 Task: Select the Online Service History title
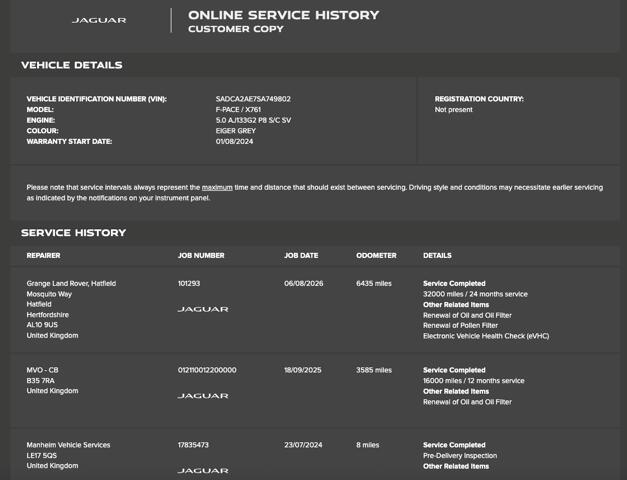[x=284, y=15]
